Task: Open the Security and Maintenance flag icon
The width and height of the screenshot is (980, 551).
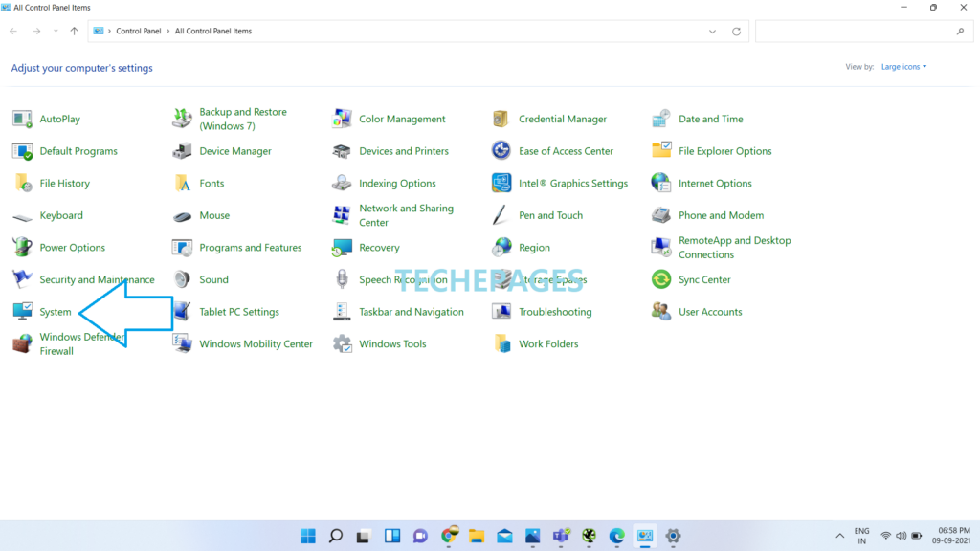Action: (x=23, y=279)
